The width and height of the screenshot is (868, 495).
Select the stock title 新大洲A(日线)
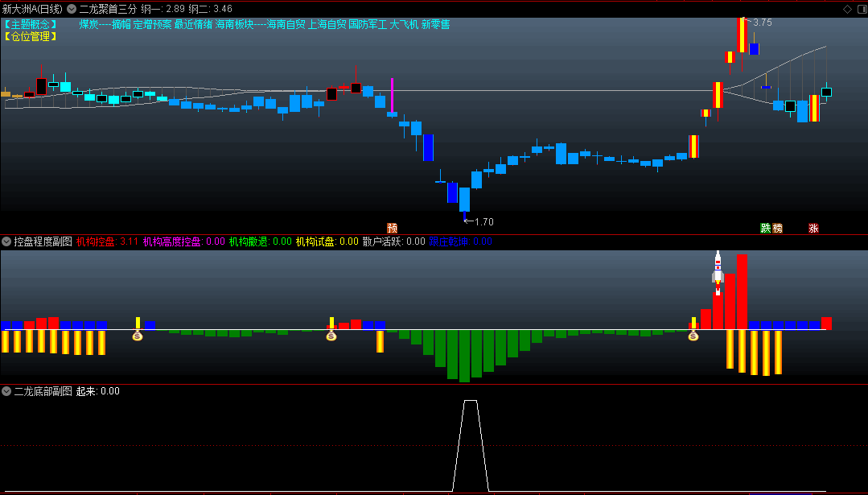[33, 9]
